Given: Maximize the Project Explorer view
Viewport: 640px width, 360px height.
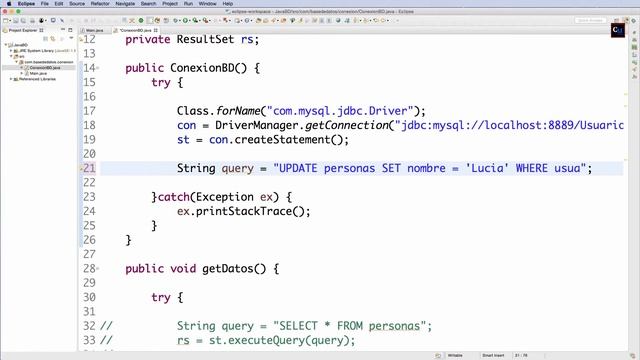Looking at the screenshot, I should [70, 30].
